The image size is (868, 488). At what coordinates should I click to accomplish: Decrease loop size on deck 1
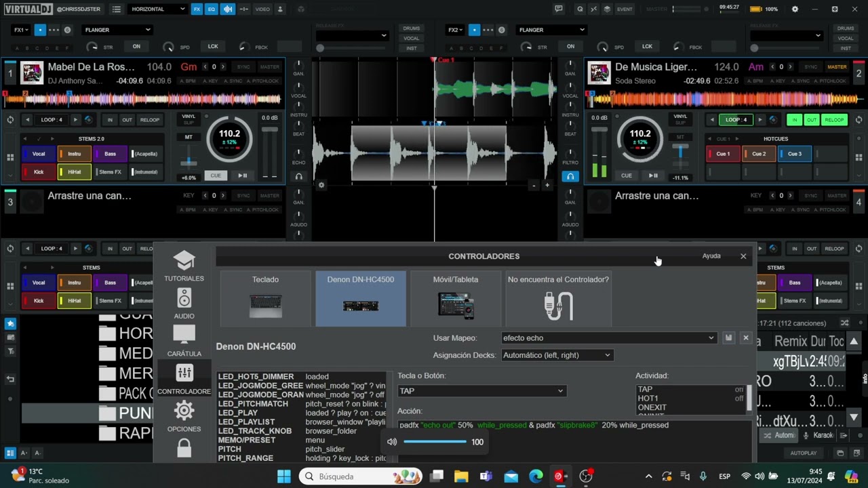pos(28,120)
